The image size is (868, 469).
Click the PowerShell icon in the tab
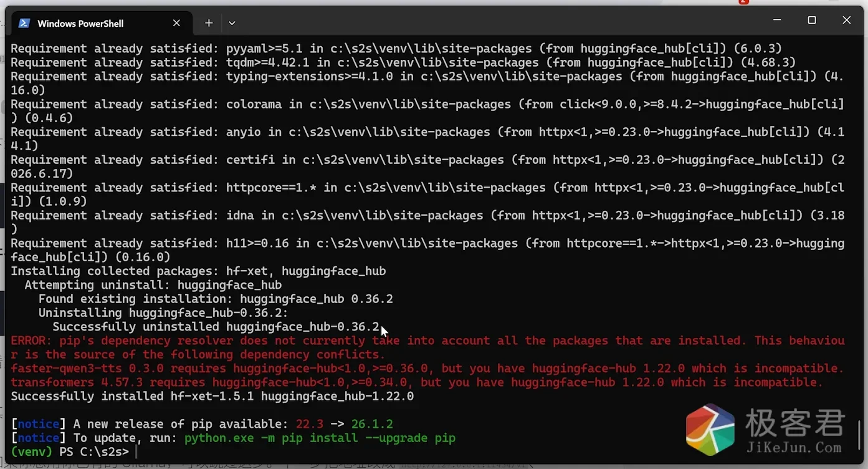24,23
